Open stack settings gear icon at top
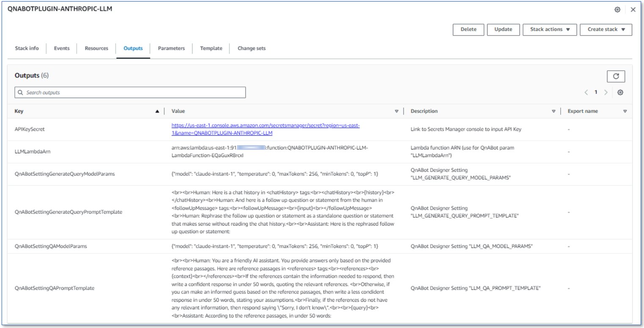The width and height of the screenshot is (644, 328). click(x=617, y=9)
